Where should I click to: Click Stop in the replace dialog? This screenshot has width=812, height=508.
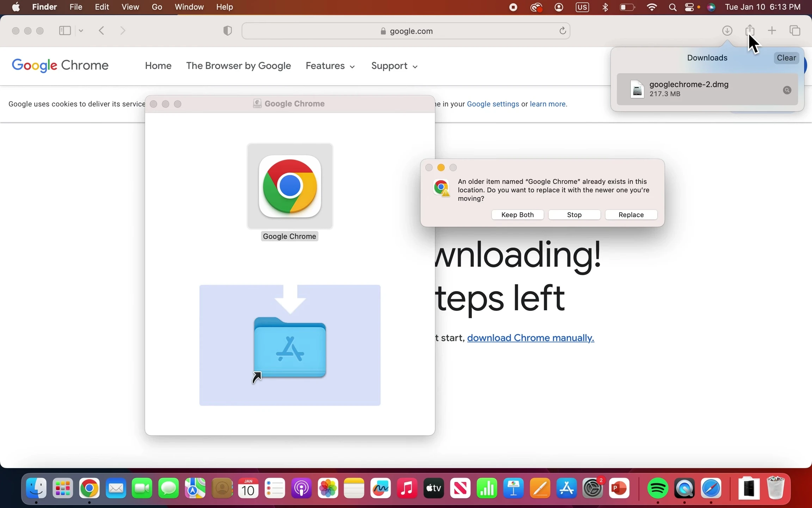574,215
